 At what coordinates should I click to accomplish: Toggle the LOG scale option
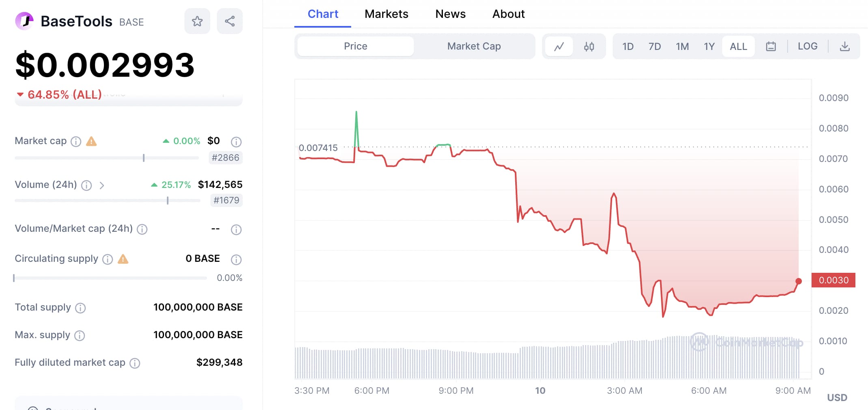pyautogui.click(x=808, y=46)
